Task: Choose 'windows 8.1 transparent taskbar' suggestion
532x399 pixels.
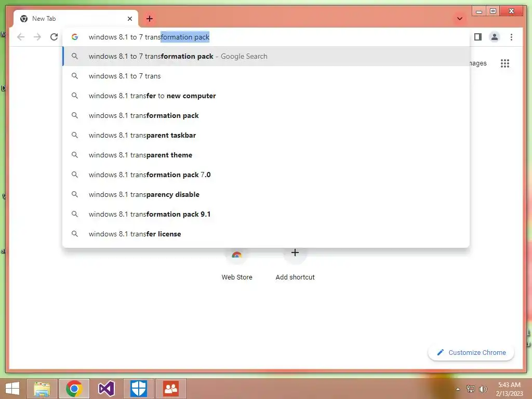Action: (266, 135)
